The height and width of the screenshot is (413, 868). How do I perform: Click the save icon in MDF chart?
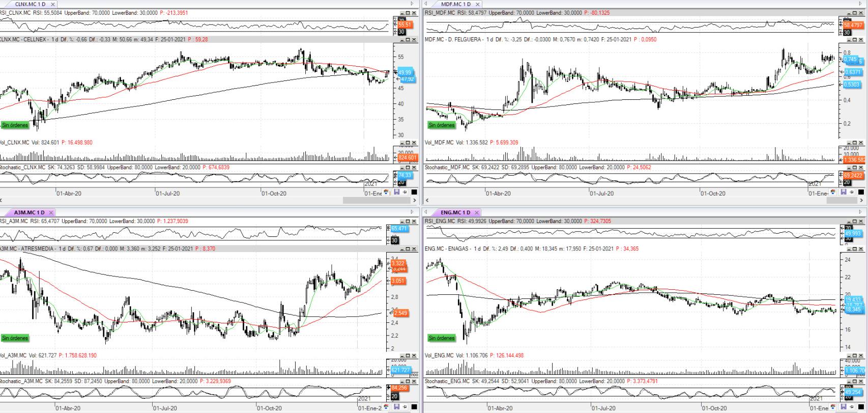click(x=843, y=192)
